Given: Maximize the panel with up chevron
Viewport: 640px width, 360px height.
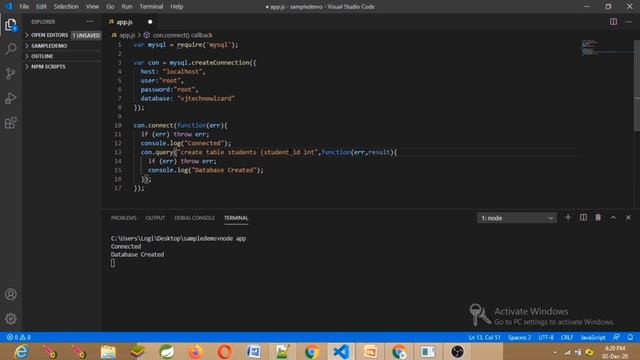Looking at the screenshot, I should pos(613,218).
